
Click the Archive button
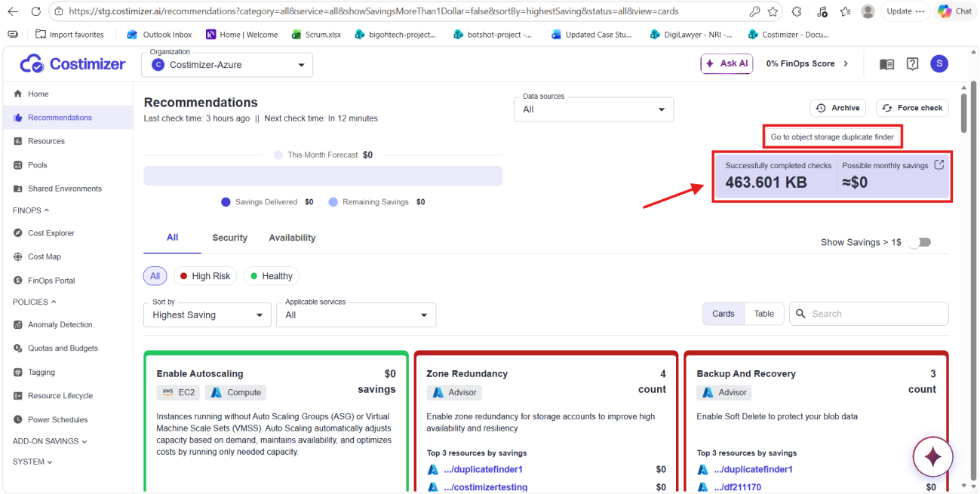(x=837, y=108)
